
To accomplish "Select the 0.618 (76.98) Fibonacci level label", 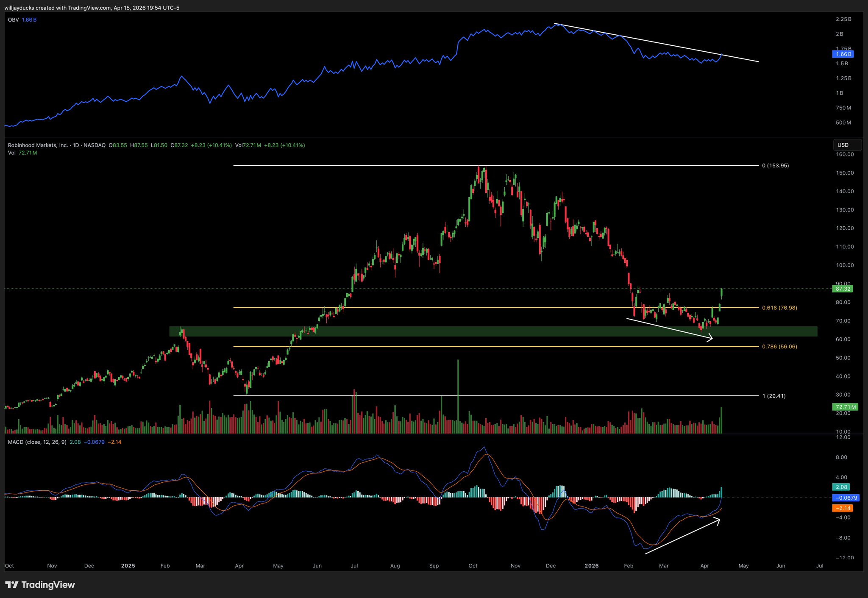I will click(779, 308).
